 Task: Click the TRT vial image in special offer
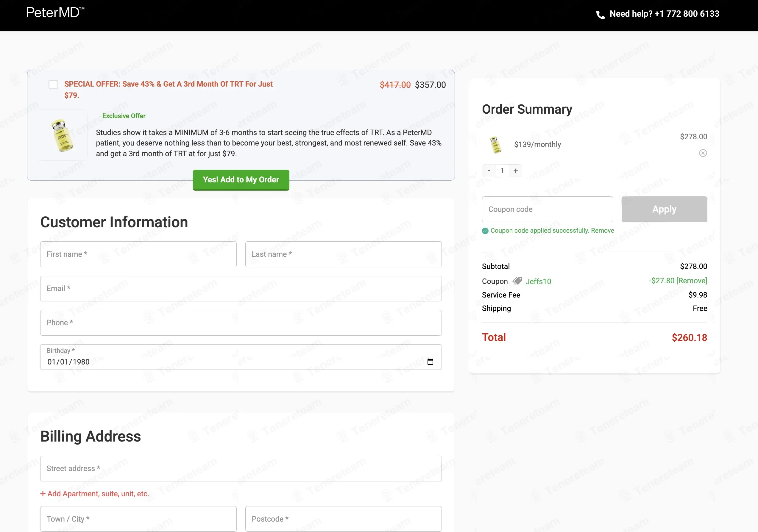click(62, 135)
